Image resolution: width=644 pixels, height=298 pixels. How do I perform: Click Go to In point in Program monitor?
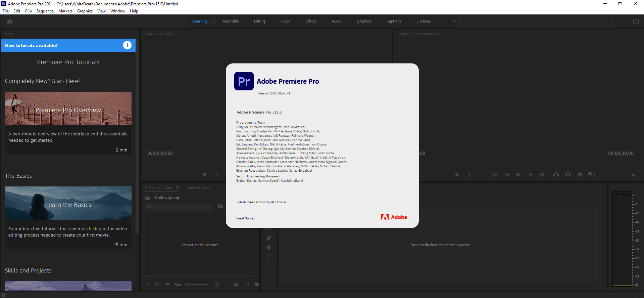point(495,175)
